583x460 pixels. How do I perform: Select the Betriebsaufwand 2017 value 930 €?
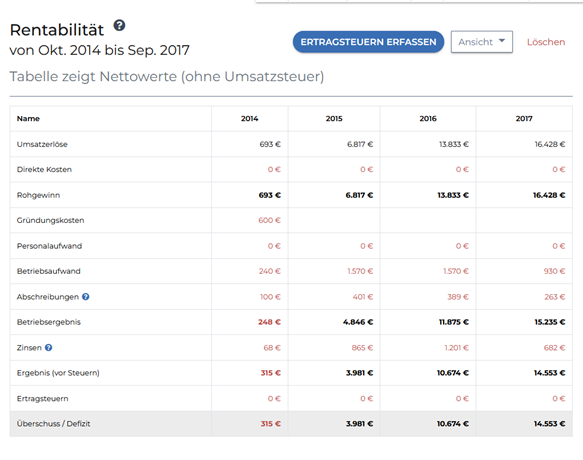pyautogui.click(x=554, y=271)
